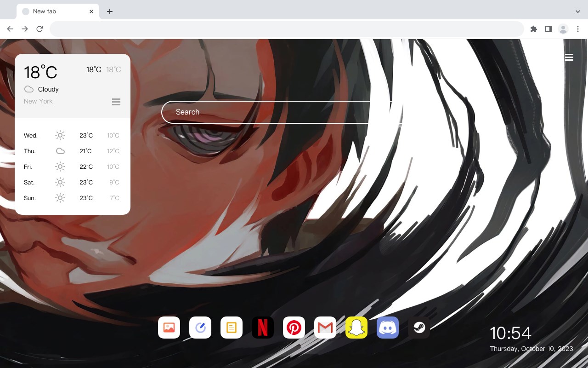Viewport: 588px width, 368px height.
Task: Click the 7°C Sunday low temperature
Action: (x=114, y=198)
